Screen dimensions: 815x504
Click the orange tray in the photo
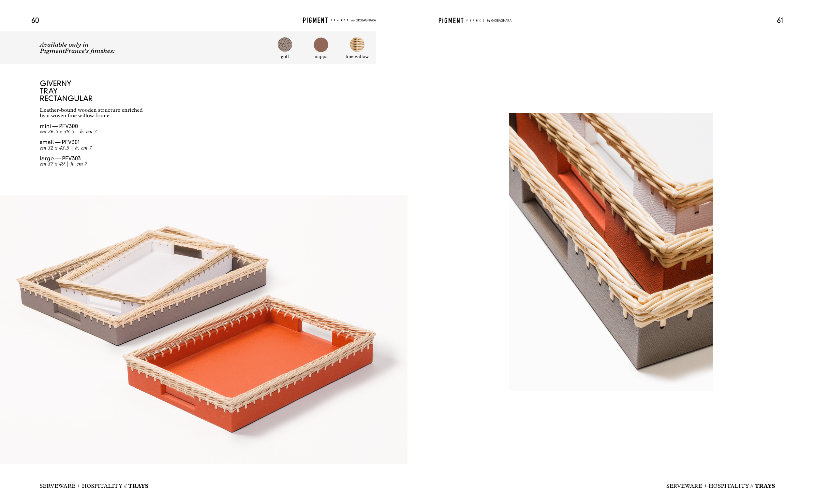pyautogui.click(x=249, y=363)
